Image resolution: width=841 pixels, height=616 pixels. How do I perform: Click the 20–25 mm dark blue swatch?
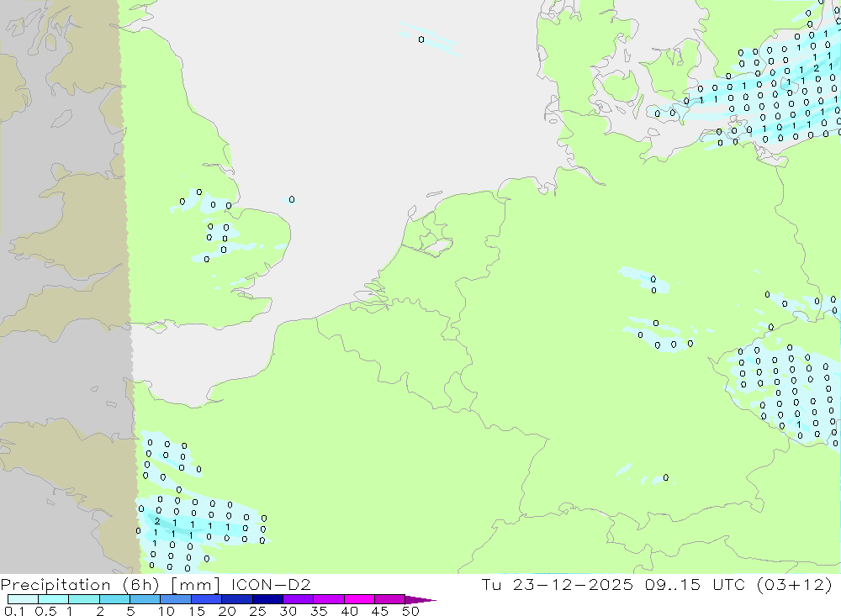pos(236,600)
